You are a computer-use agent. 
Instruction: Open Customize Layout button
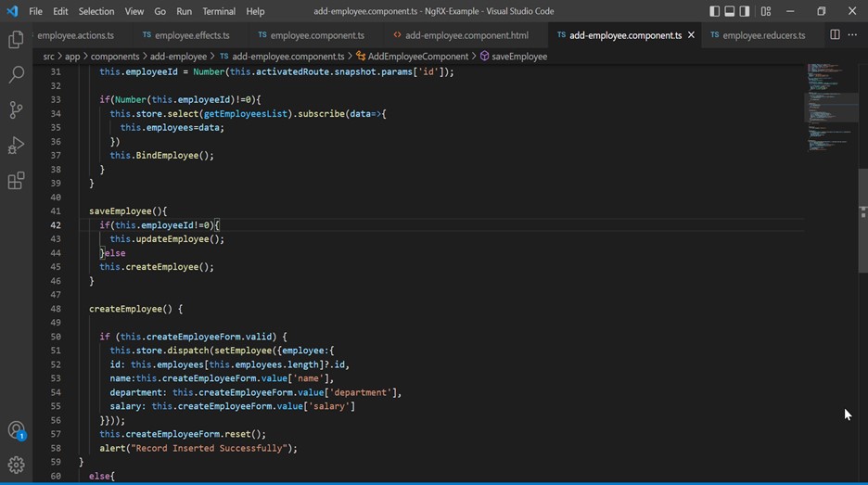[x=765, y=11]
